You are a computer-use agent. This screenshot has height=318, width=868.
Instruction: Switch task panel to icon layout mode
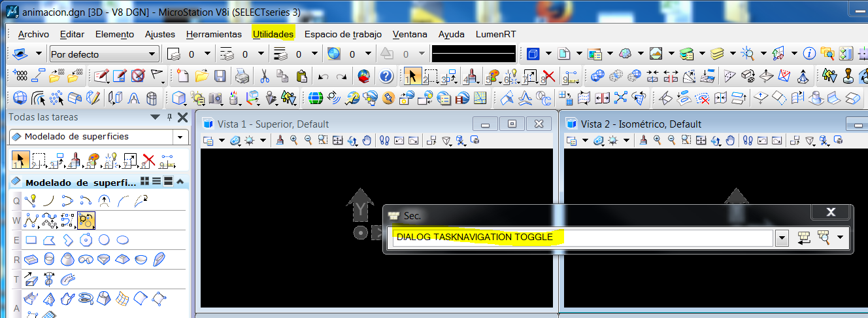point(145,182)
